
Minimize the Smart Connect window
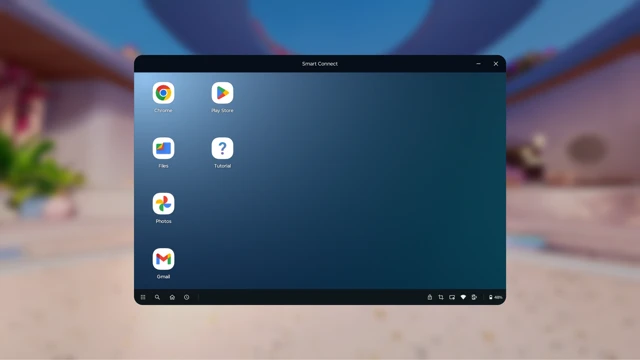pyautogui.click(x=478, y=64)
